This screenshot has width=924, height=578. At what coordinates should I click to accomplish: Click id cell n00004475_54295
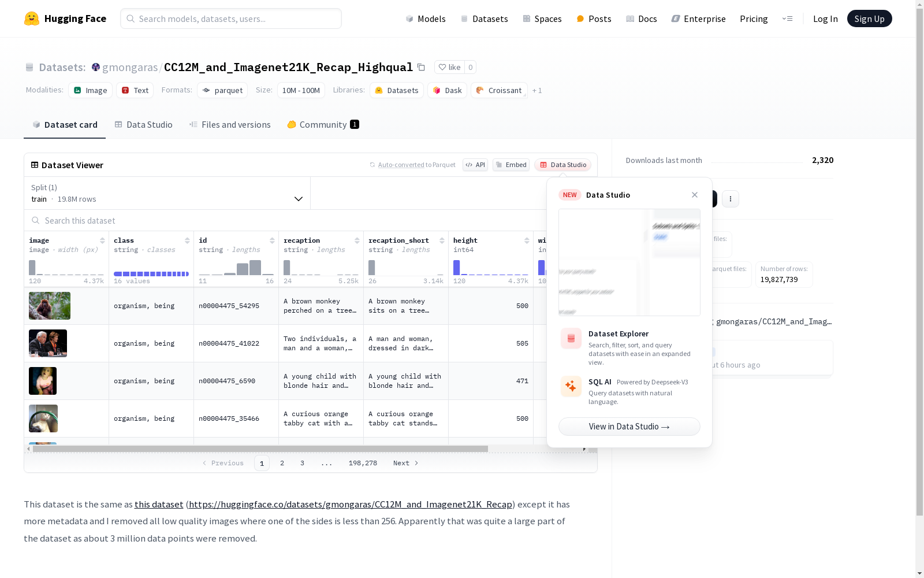(x=229, y=306)
